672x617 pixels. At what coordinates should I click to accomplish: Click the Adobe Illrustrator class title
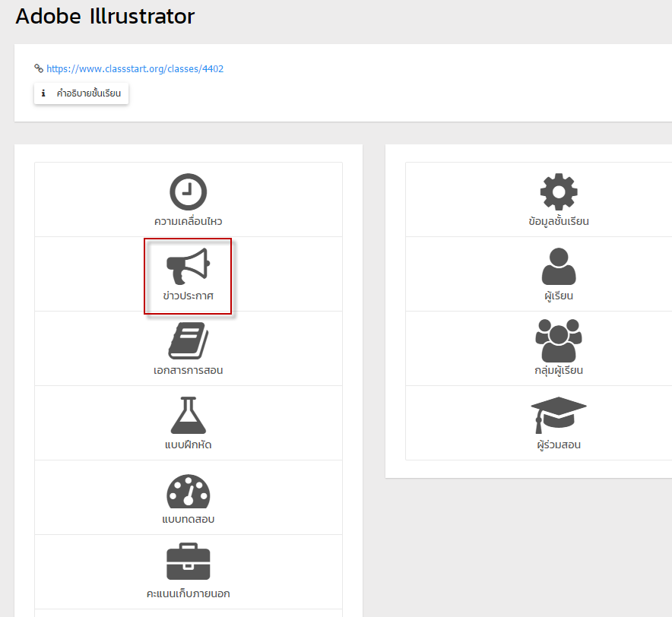tap(105, 16)
